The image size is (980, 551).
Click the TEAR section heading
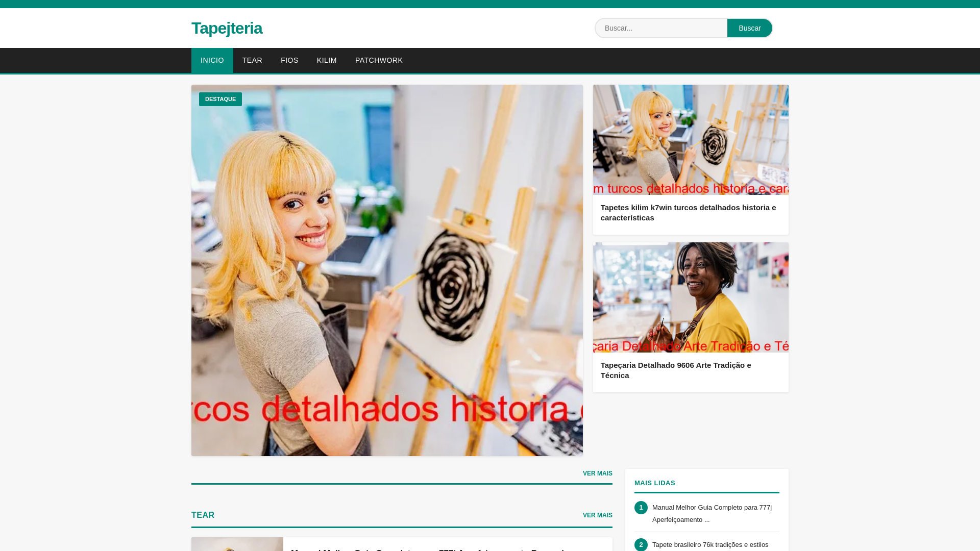pos(203,515)
